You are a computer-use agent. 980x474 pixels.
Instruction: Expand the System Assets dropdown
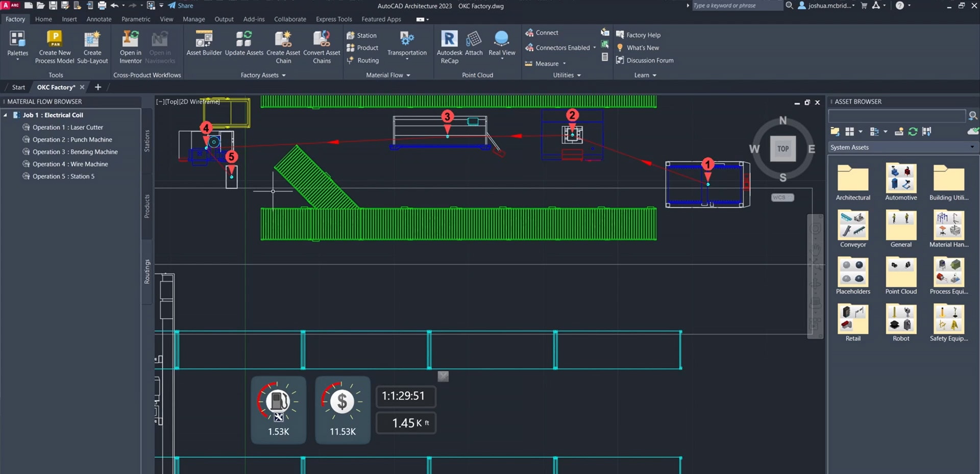pyautogui.click(x=972, y=147)
